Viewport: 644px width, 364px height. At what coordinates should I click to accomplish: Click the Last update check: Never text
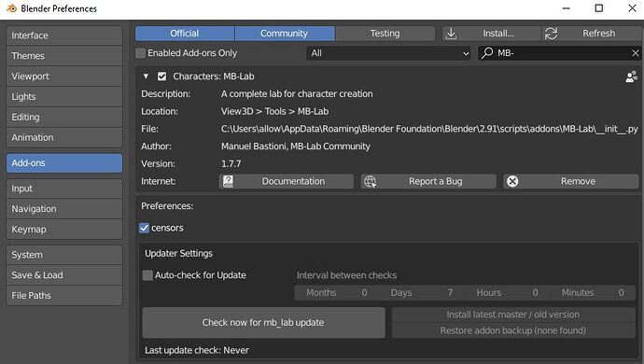[197, 350]
